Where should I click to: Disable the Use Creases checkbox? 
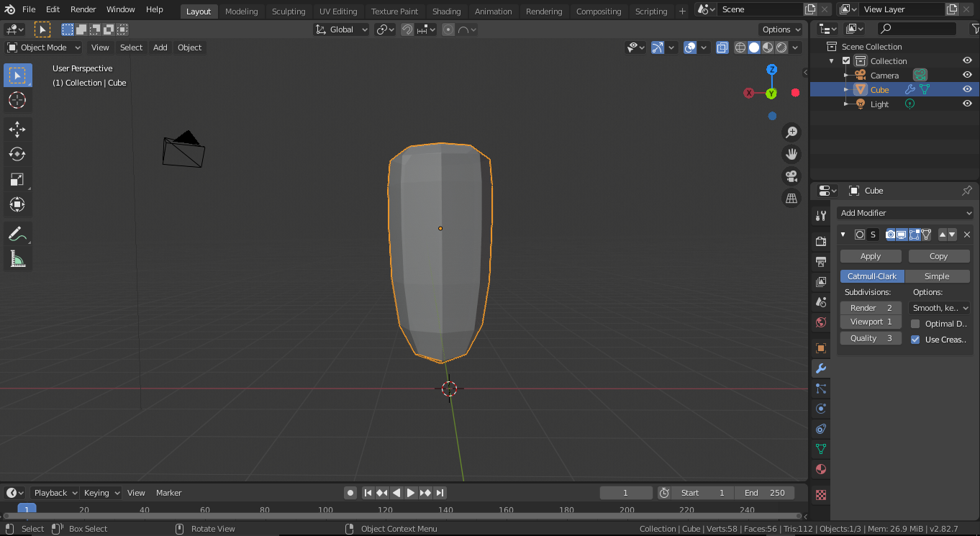[915, 340]
